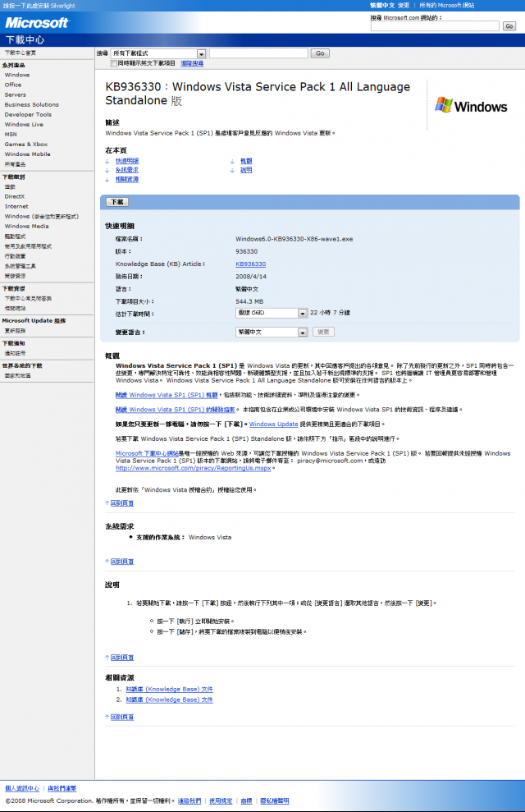
Task: Click 變更 next to 繁體中文 in header
Action: coord(404,5)
